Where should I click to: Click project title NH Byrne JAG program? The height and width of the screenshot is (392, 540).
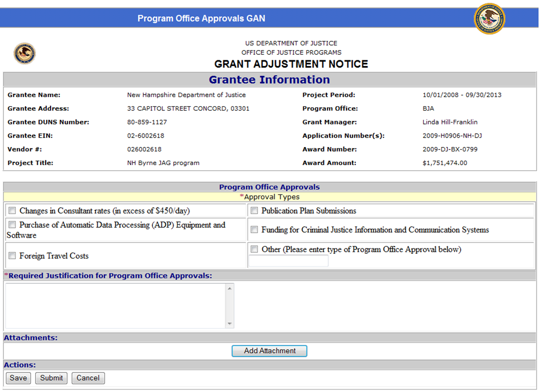pos(163,163)
